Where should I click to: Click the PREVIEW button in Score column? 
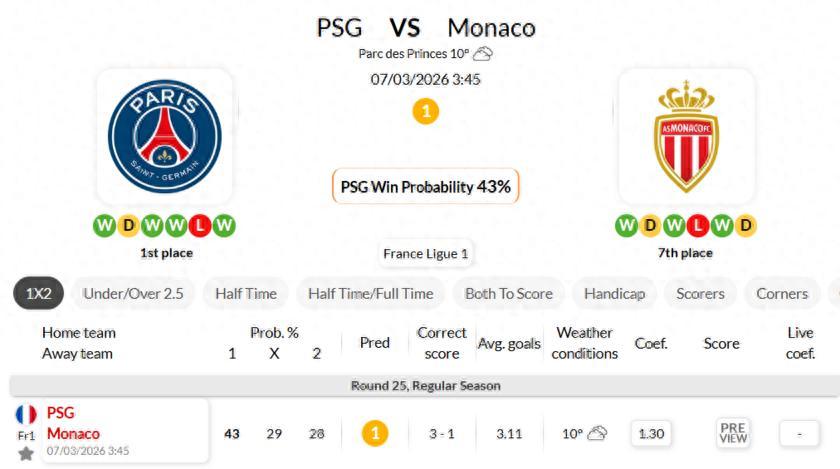pyautogui.click(x=733, y=433)
